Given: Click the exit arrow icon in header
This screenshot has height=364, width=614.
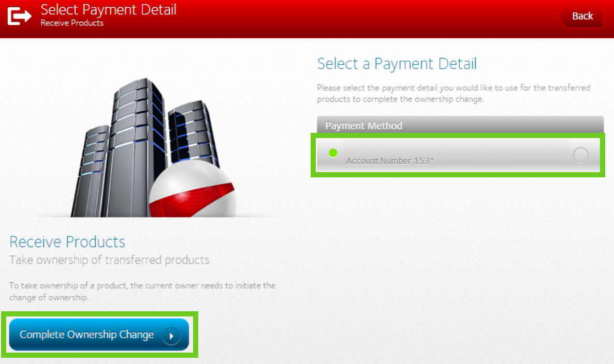Looking at the screenshot, I should point(19,17).
